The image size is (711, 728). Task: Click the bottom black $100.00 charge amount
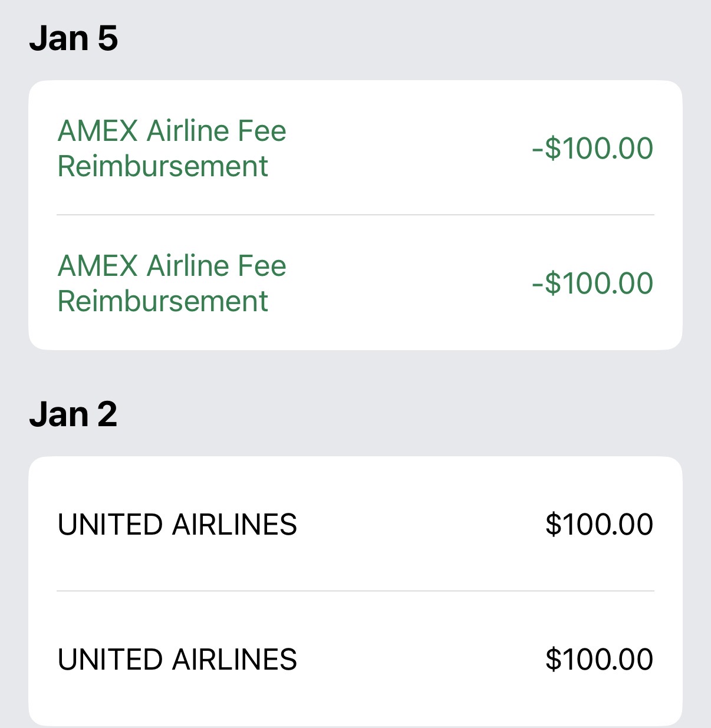(x=599, y=659)
